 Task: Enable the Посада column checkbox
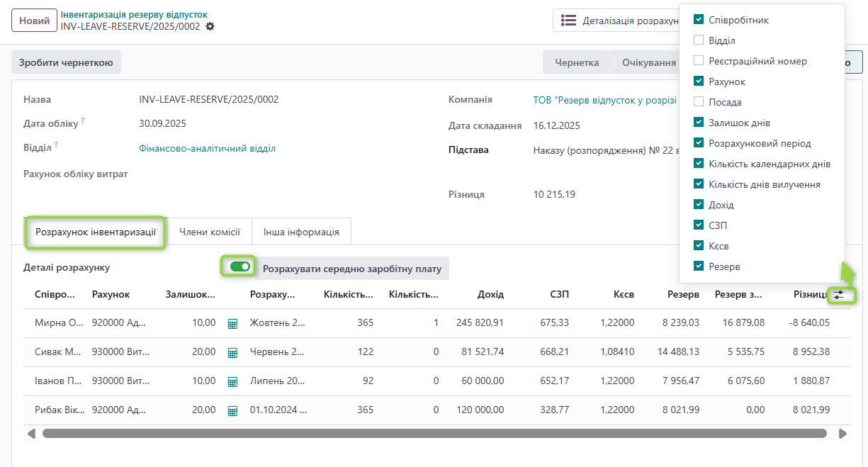[699, 102]
